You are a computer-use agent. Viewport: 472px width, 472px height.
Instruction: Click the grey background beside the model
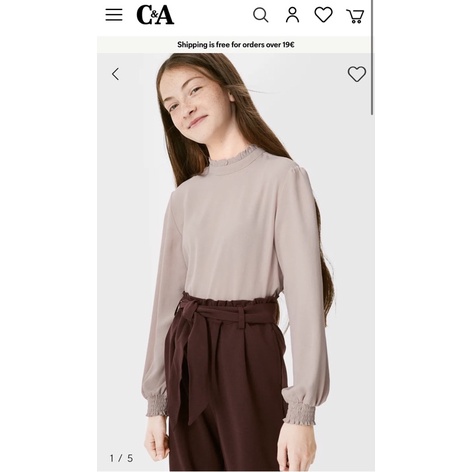pos(120,233)
